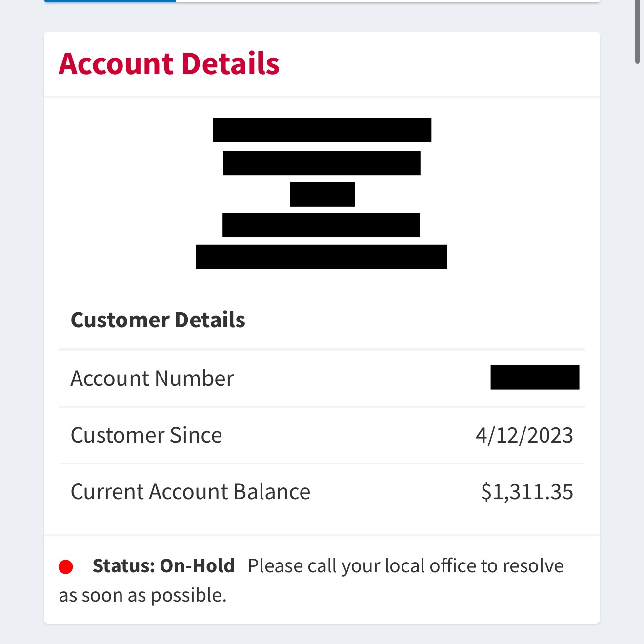Click the redacted account number value
The image size is (644, 644).
535,378
